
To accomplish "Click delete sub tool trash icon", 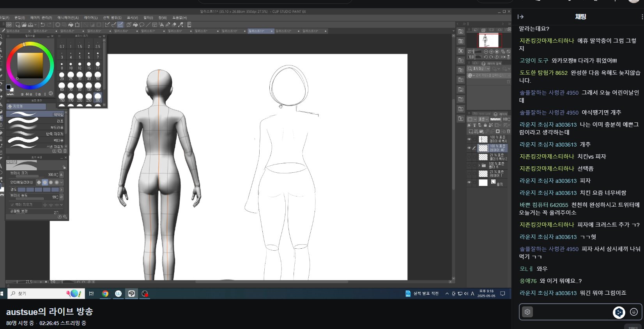I will pyautogui.click(x=65, y=151).
